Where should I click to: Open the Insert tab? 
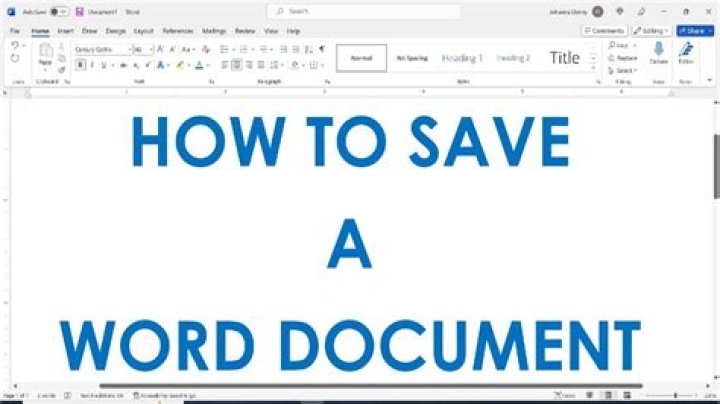(65, 31)
